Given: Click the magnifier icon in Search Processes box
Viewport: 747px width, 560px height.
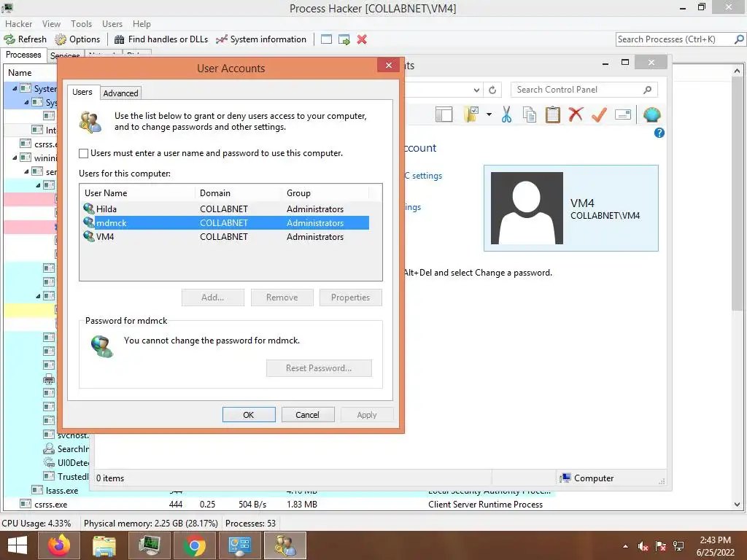Looking at the screenshot, I should click(739, 39).
